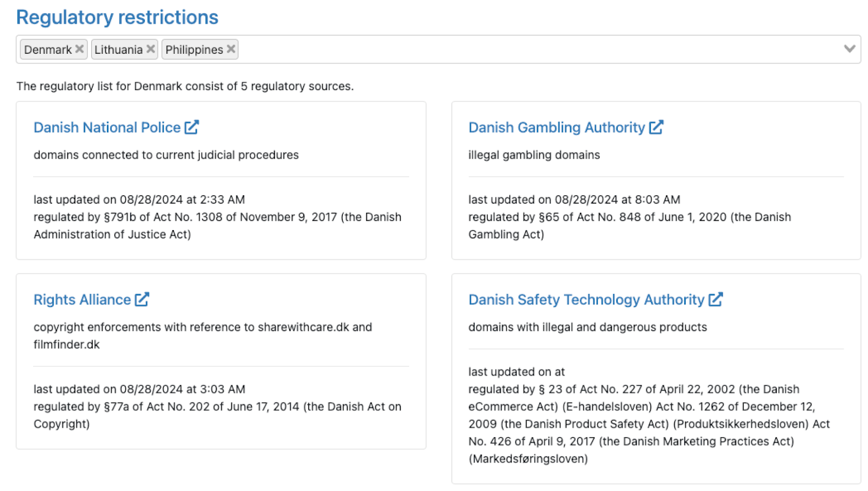The width and height of the screenshot is (868, 491).
Task: Click external link icon beside Rights Alliance
Action: (142, 299)
